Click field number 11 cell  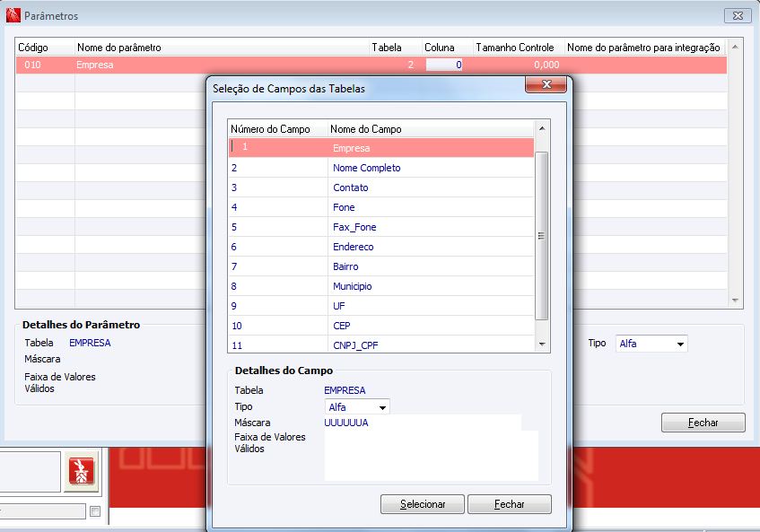click(x=278, y=345)
